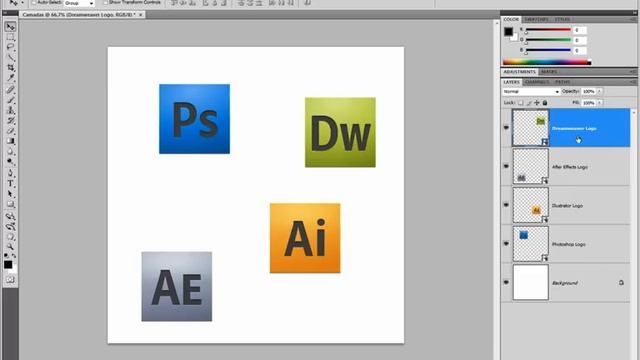The width and height of the screenshot is (640, 360).
Task: Enable Show Transform Controls checkbox
Action: point(105,2)
